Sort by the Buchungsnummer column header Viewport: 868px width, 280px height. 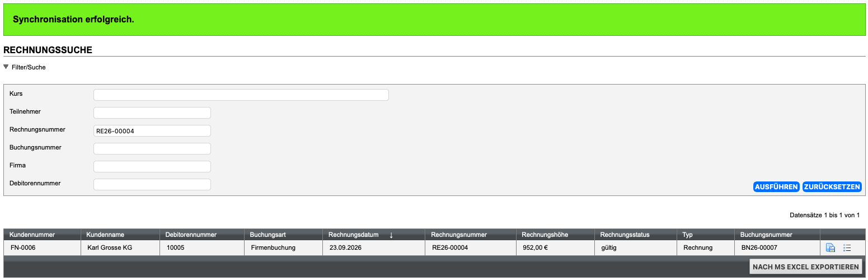coord(766,235)
